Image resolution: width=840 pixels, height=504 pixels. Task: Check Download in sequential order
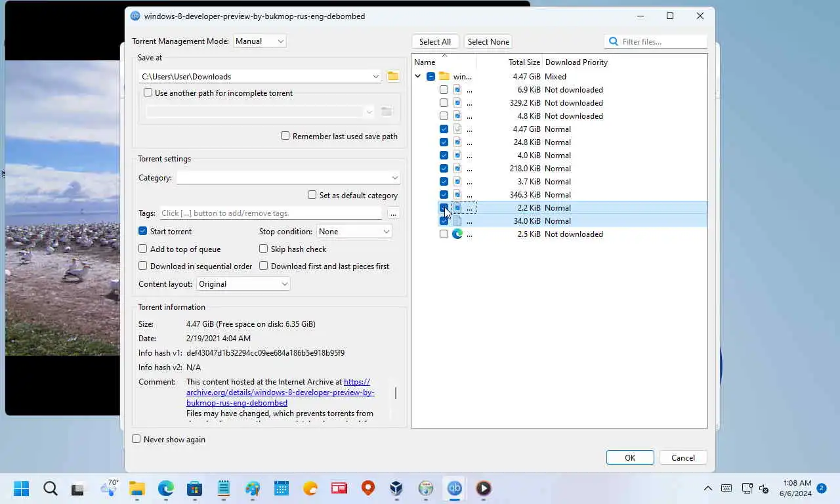pyautogui.click(x=143, y=266)
